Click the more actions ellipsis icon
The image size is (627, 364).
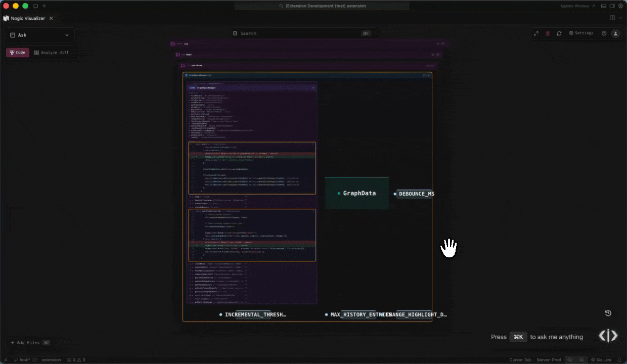click(x=620, y=18)
